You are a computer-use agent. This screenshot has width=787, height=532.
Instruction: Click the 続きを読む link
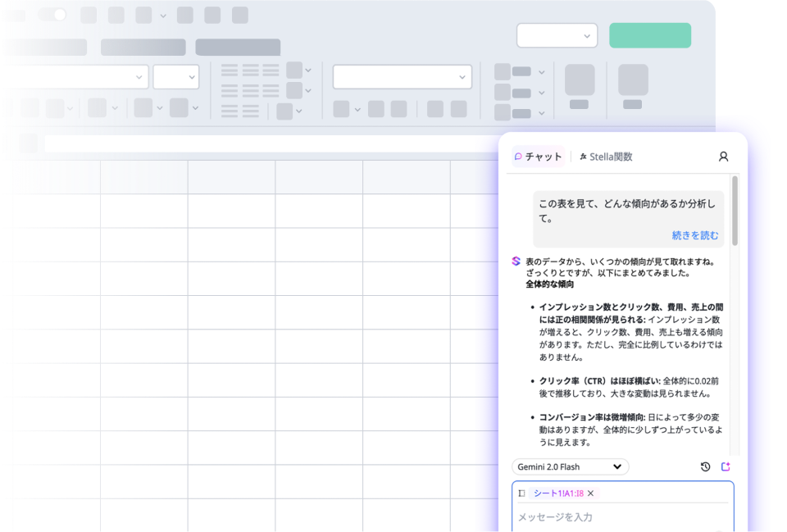coord(694,235)
